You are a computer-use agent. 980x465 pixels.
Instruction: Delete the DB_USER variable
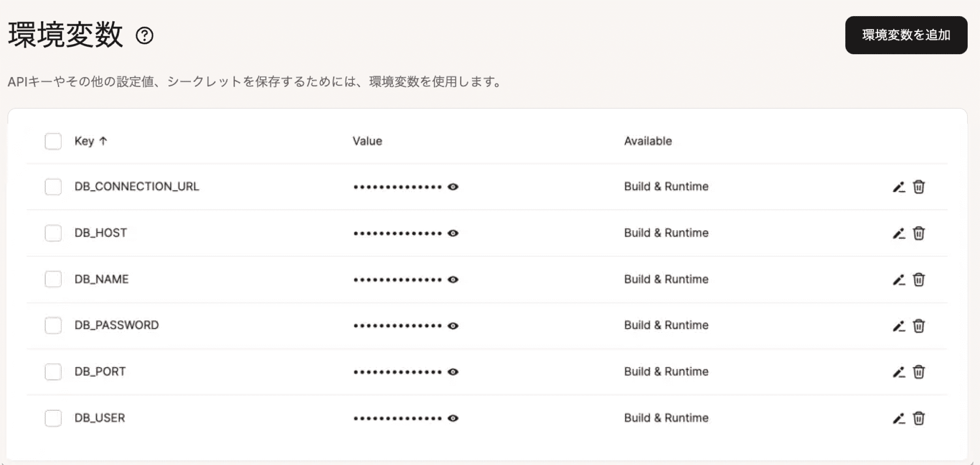(919, 418)
